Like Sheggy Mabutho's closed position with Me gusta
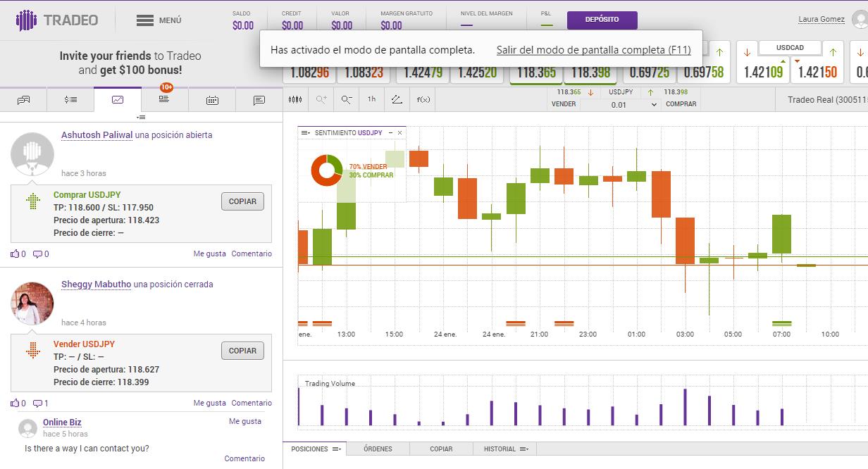Screen dimensions: 868x469 (209, 403)
